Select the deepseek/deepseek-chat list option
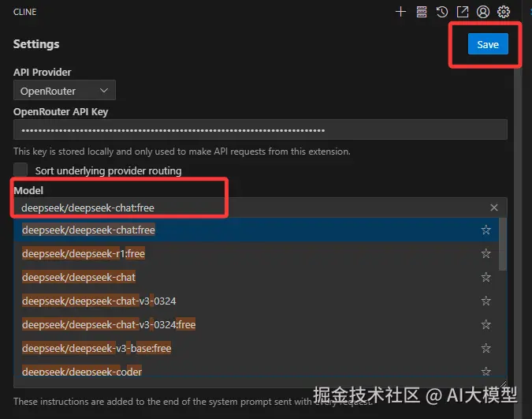This screenshot has height=419, width=532. click(x=256, y=277)
